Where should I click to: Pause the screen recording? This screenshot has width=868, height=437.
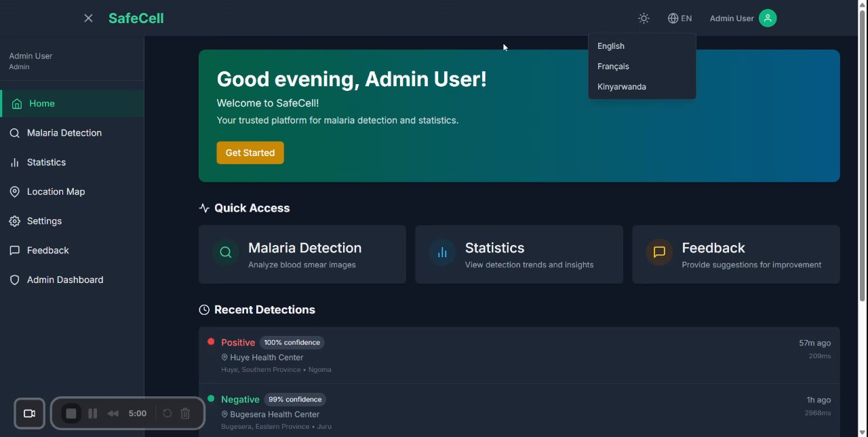pyautogui.click(x=93, y=413)
